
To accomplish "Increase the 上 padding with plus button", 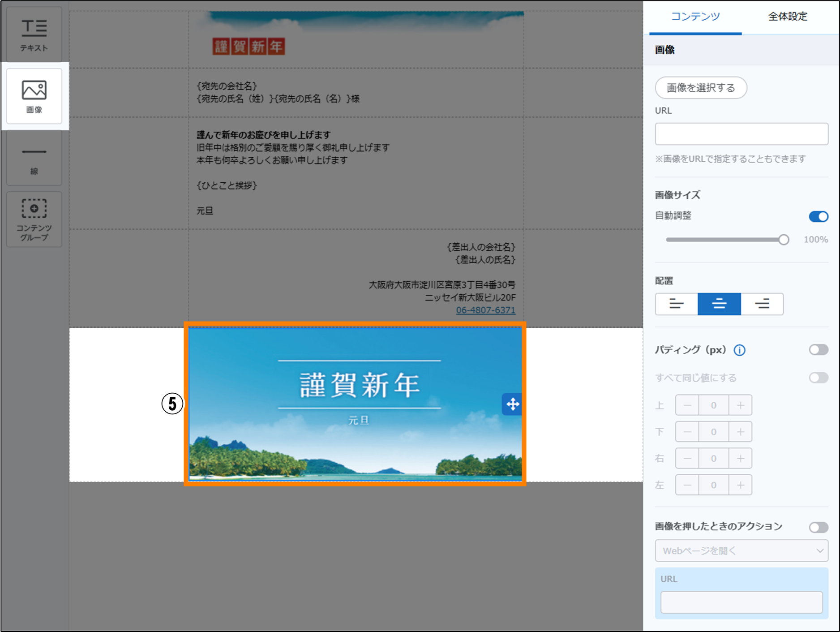I will coord(740,405).
